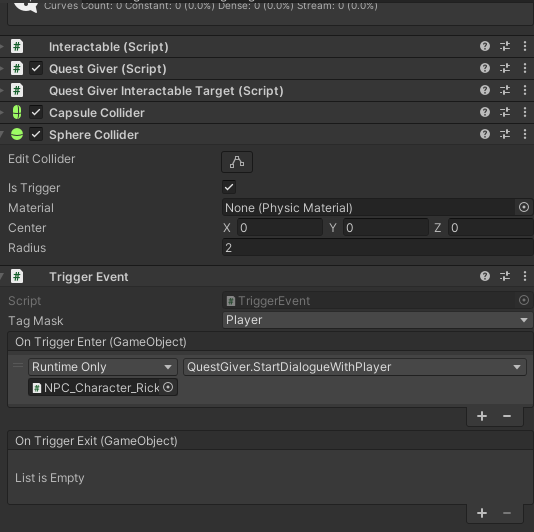Open presets for Quest Giver script
Image resolution: width=534 pixels, height=532 pixels.
(505, 68)
